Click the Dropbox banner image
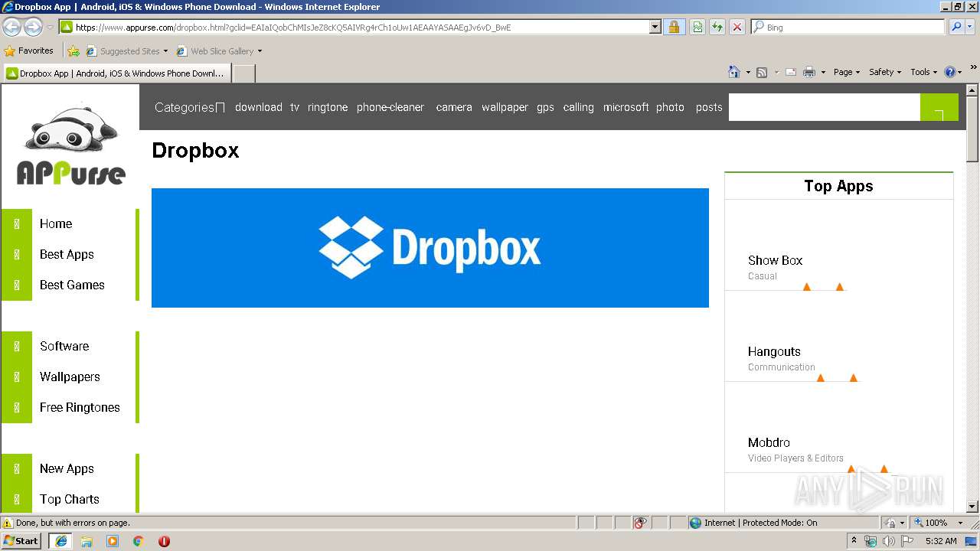 pyautogui.click(x=430, y=248)
